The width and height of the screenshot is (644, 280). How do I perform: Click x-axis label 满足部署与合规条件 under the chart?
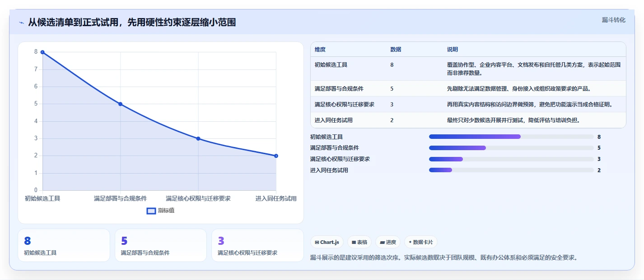pyautogui.click(x=120, y=198)
